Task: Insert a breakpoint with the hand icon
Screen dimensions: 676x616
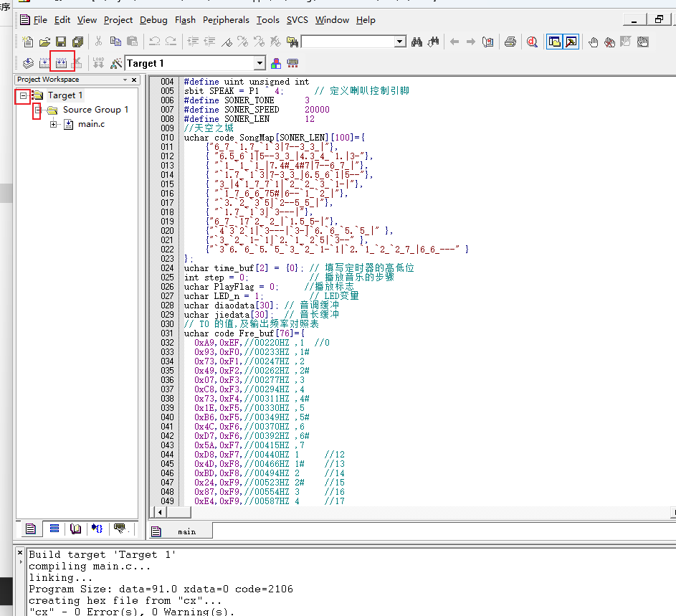Action: click(x=594, y=42)
